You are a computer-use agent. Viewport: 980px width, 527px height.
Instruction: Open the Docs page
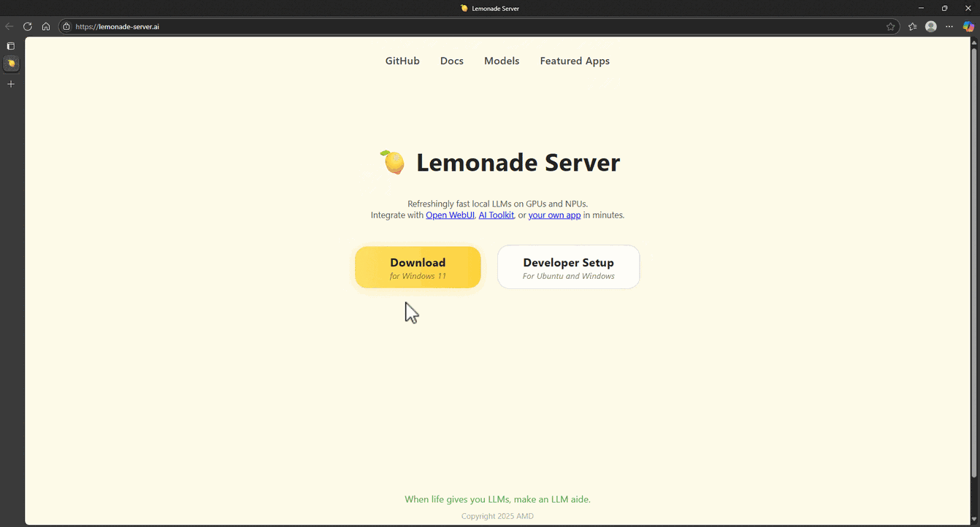point(451,61)
